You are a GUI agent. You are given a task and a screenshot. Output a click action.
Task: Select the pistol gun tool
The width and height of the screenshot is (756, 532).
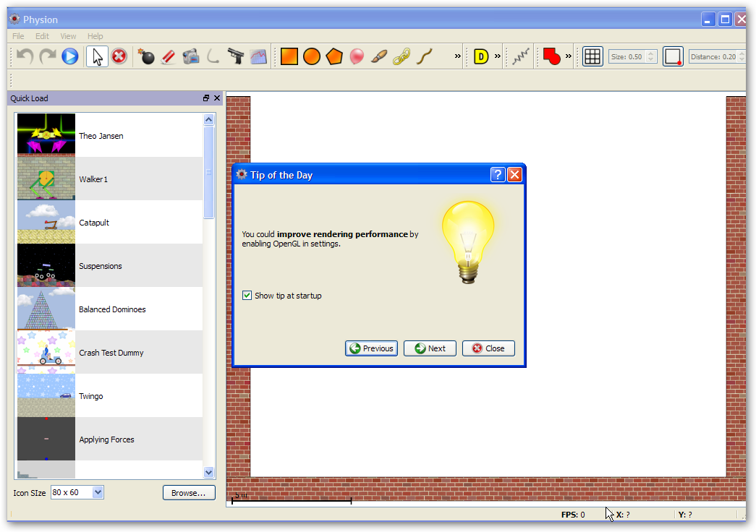[236, 56]
